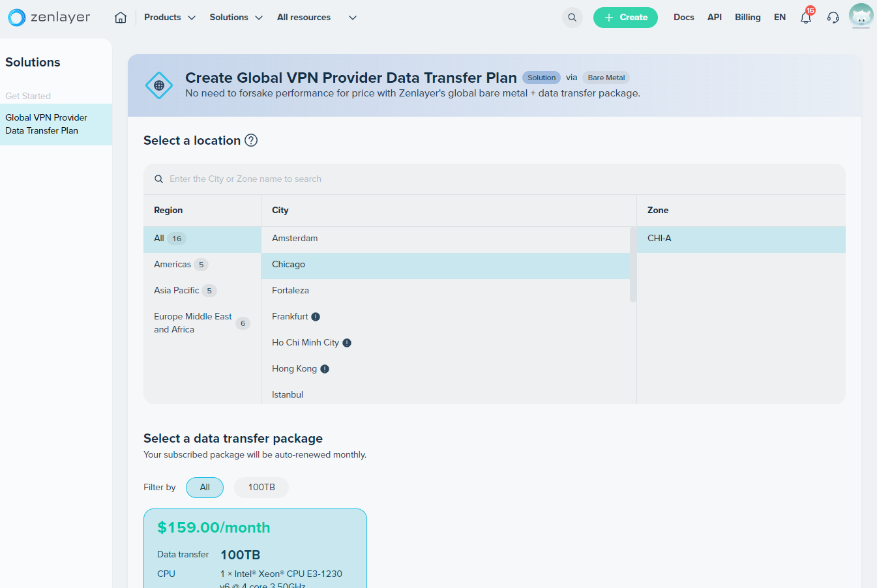Click the Solution badge in the banner
The image size is (877, 588).
(542, 78)
